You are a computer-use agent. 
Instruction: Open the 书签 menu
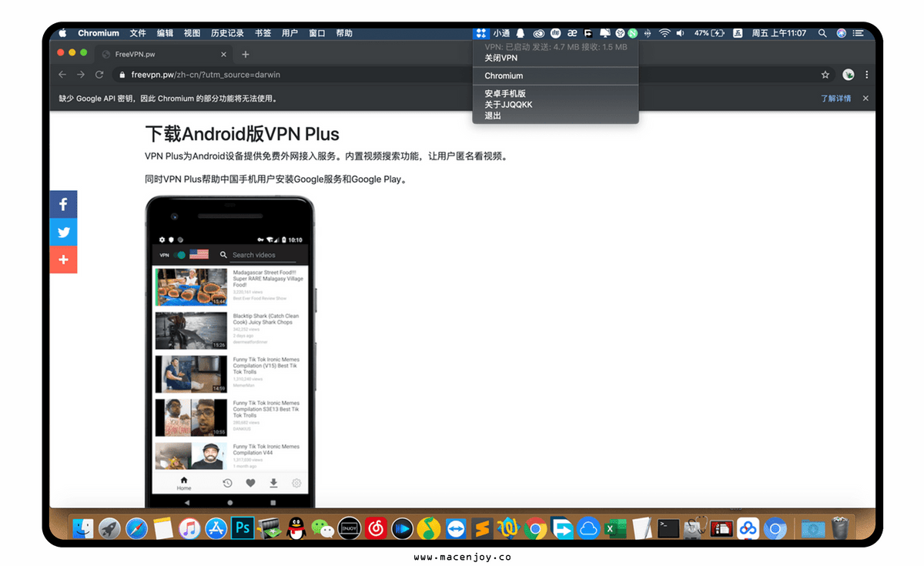(263, 33)
